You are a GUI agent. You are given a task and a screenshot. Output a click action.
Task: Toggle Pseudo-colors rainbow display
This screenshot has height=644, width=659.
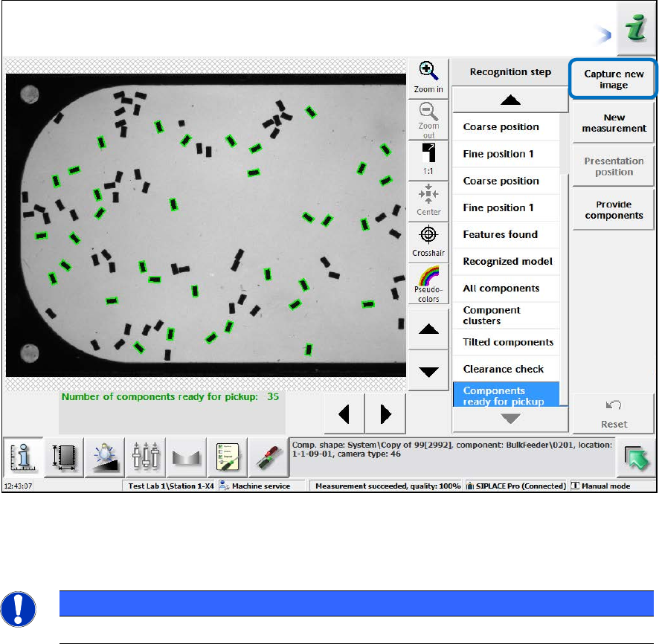point(428,283)
